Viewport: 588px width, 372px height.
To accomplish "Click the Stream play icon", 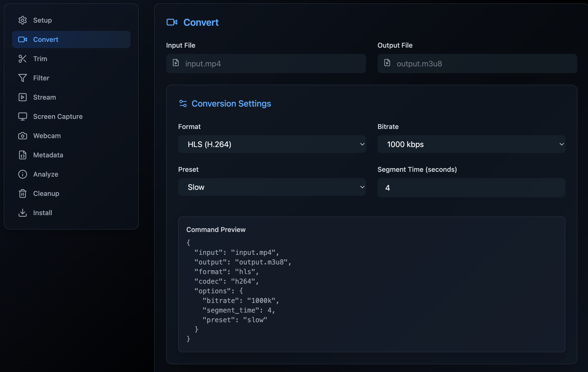I will (22, 97).
